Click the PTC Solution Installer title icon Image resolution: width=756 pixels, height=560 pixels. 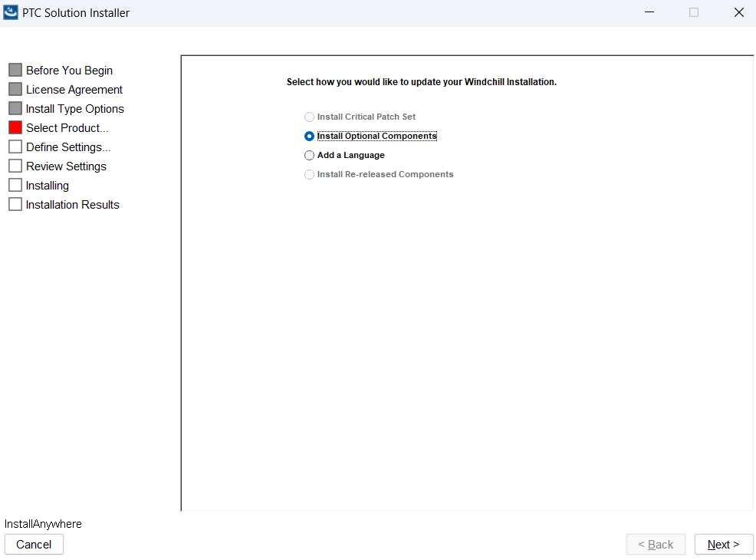[x=11, y=12]
